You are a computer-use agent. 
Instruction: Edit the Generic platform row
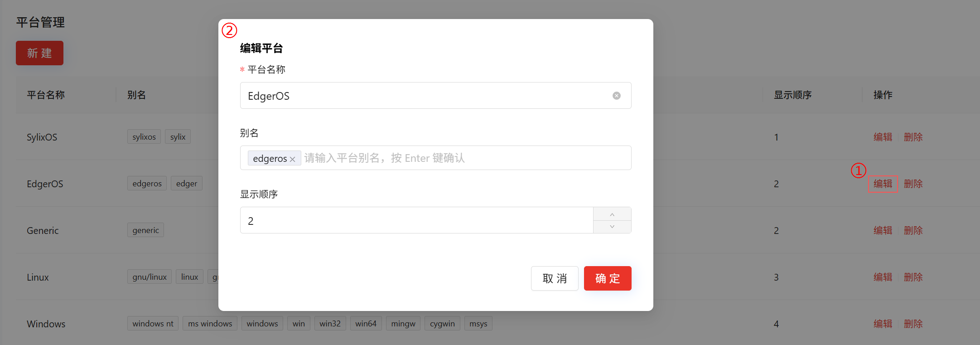882,230
